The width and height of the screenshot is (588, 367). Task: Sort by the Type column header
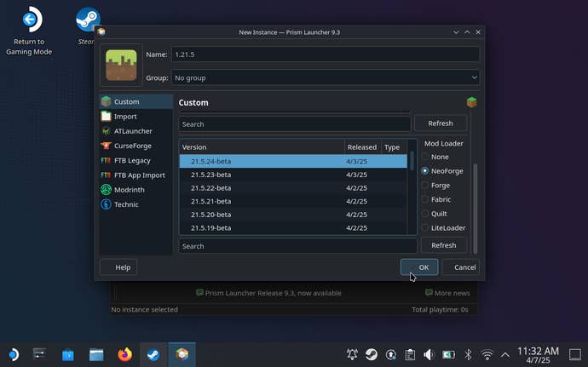pos(394,147)
